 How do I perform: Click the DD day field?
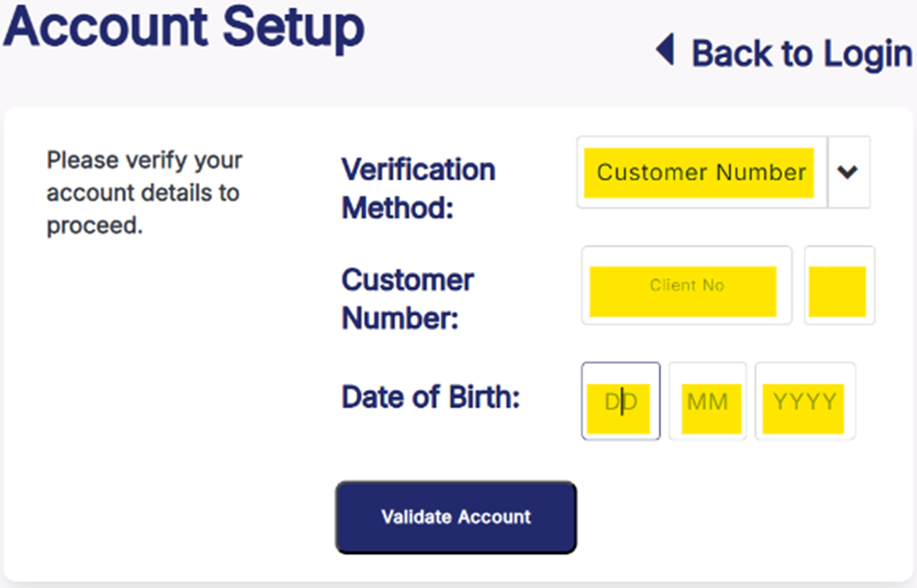click(x=621, y=402)
